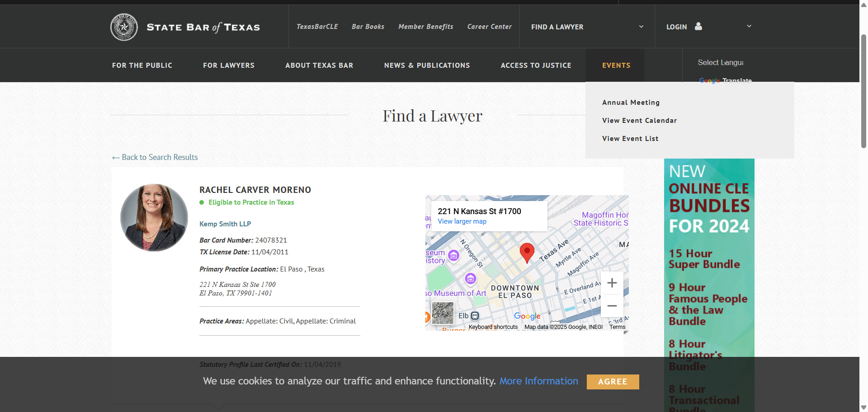The image size is (868, 412).
Task: Open the FOR LAWYERS menu
Action: (x=229, y=66)
